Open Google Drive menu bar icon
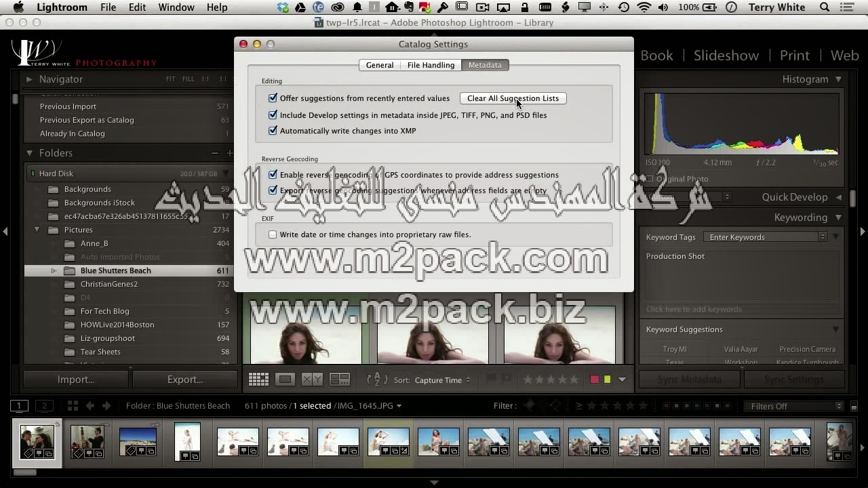868x488 pixels. pyautogui.click(x=300, y=7)
